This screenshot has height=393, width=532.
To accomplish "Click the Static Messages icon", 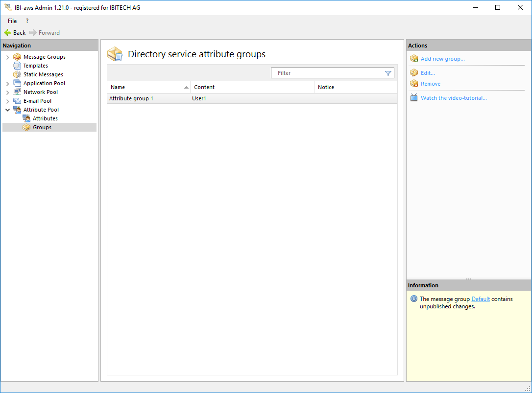I will pos(17,74).
